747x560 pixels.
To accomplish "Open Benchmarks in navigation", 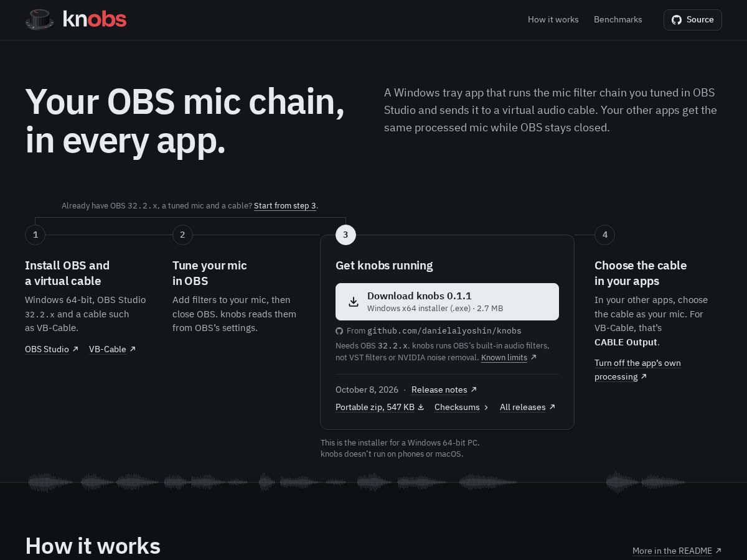I will [618, 20].
